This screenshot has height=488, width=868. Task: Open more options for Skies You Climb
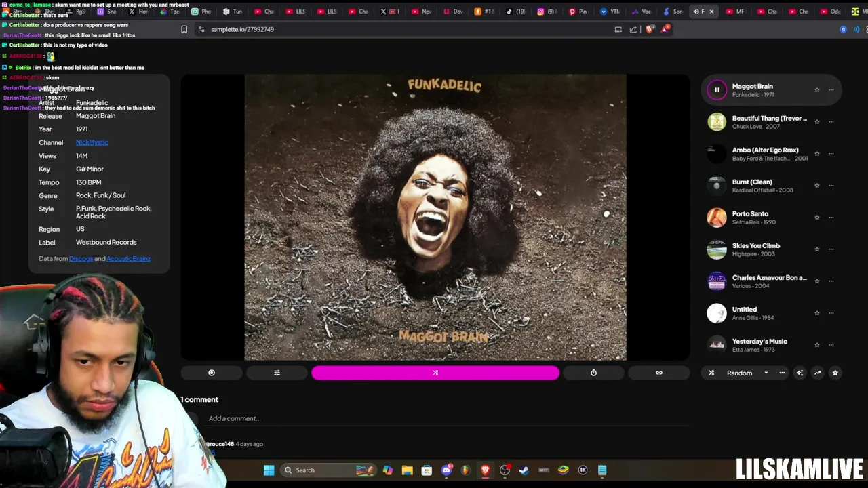(x=831, y=249)
